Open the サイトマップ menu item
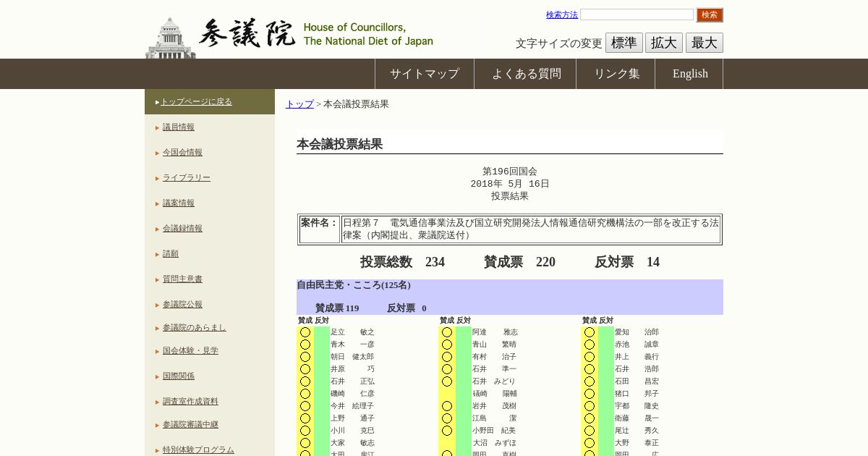Viewport: 868px width, 456px height. [x=424, y=74]
